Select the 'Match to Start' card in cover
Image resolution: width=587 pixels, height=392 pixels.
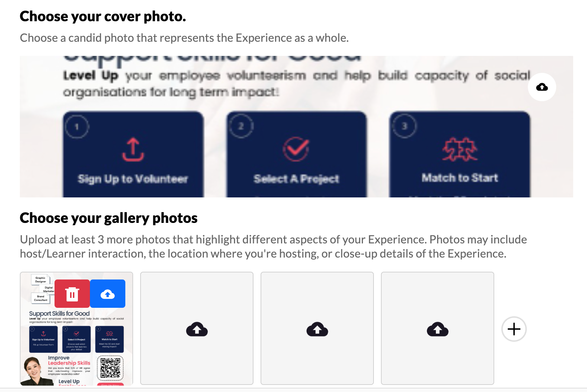[x=460, y=154]
